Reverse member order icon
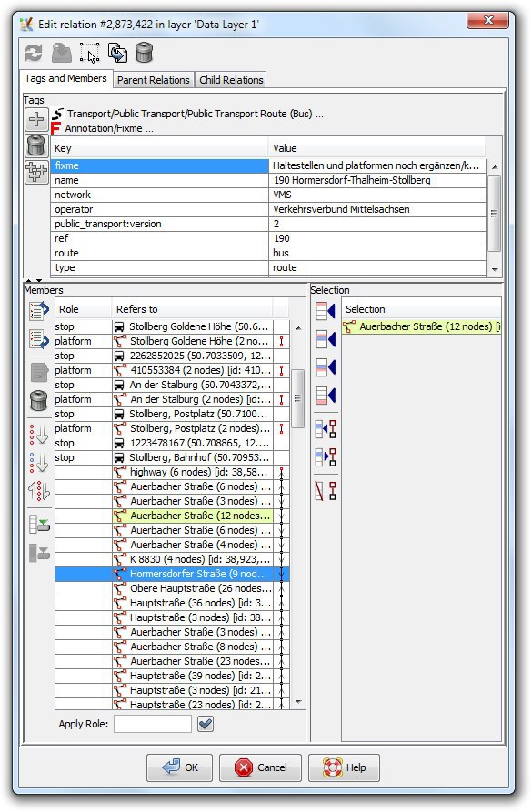Screen dimensions: 532x812 [x=39, y=491]
